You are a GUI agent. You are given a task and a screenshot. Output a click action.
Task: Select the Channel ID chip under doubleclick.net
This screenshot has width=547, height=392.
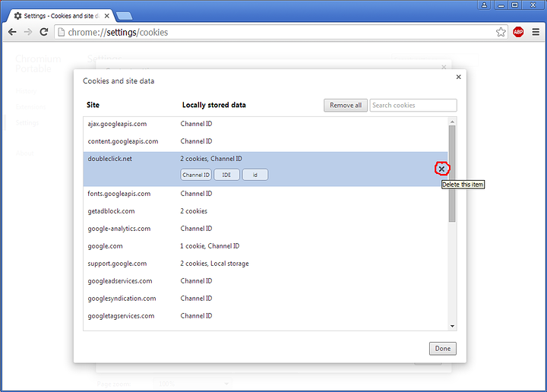196,175
